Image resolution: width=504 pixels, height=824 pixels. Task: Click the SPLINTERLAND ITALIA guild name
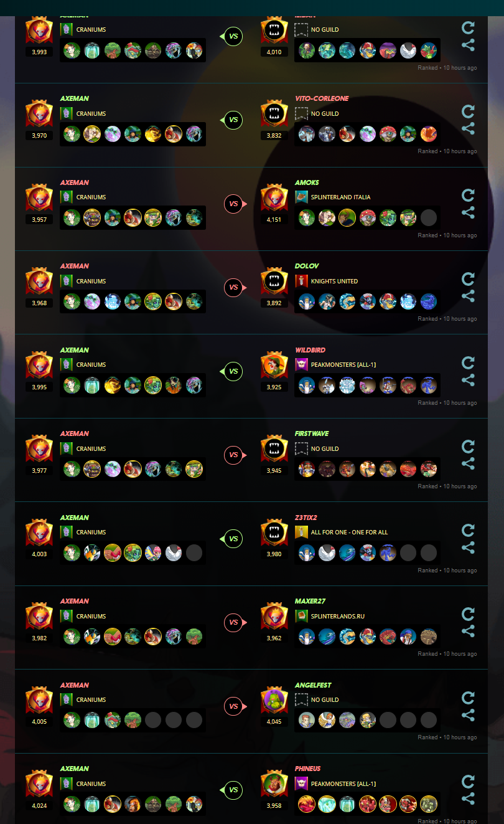[340, 197]
